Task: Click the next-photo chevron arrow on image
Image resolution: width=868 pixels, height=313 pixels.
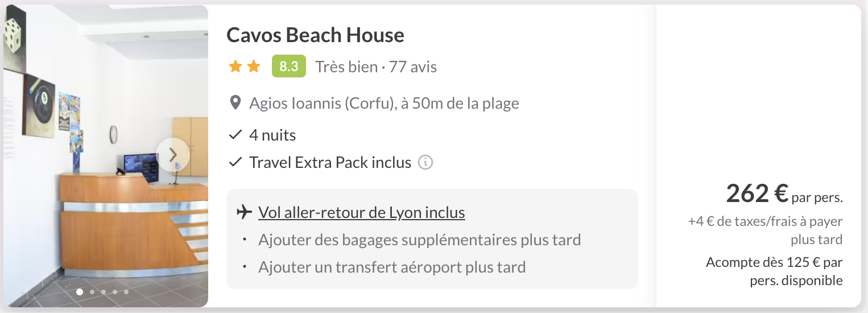Action: [x=173, y=155]
